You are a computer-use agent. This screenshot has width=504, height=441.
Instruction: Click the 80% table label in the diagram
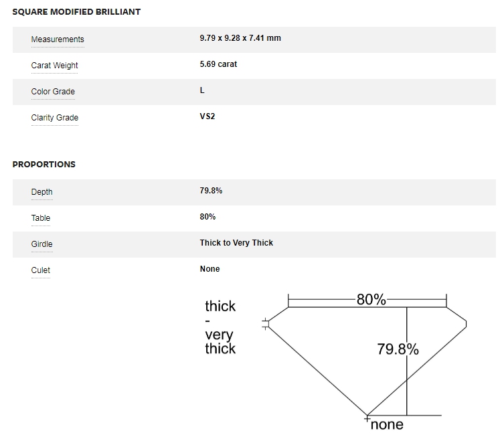point(371,300)
